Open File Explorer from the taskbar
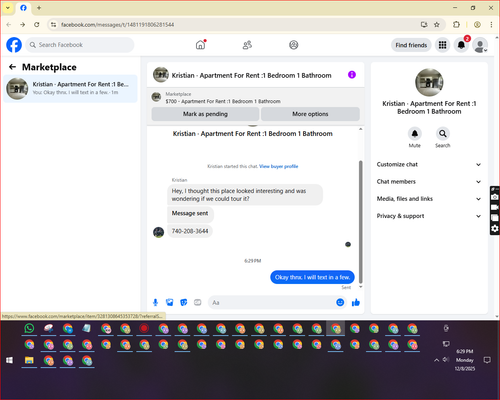Viewport: 500px width, 400px height. (29, 360)
